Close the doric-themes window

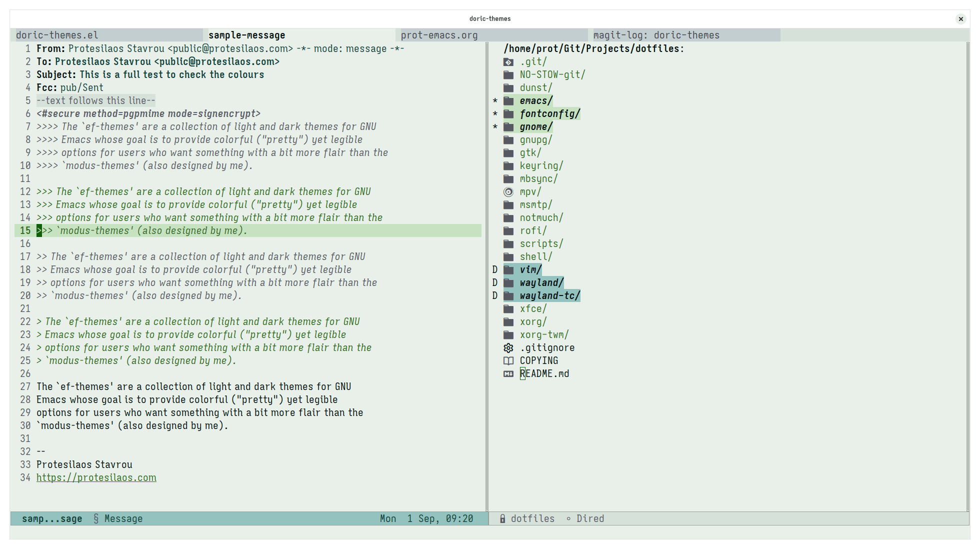960,19
